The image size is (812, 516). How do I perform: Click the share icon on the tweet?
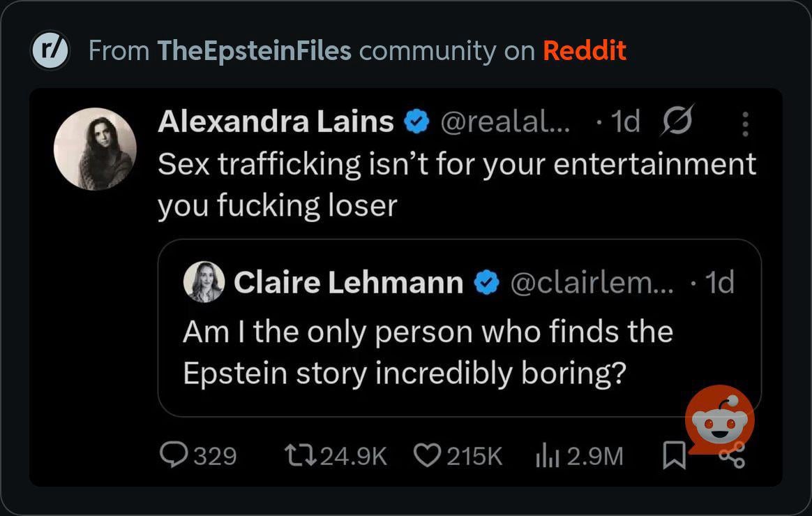coord(732,457)
